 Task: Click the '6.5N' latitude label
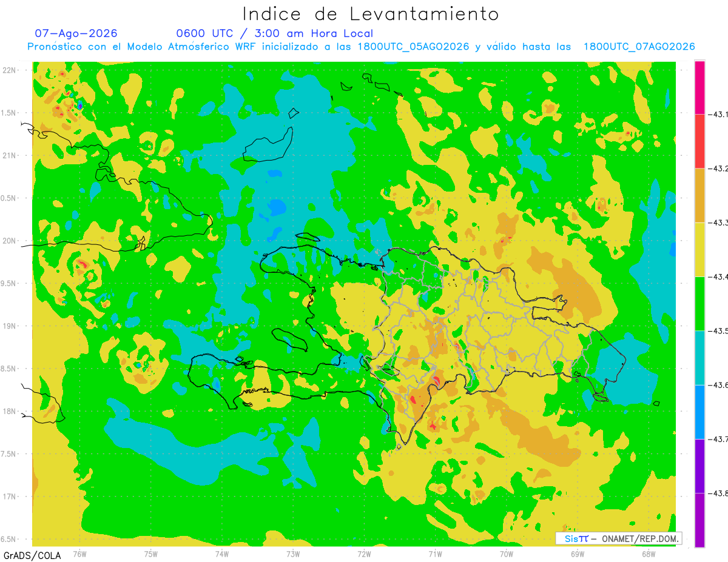click(x=9, y=539)
